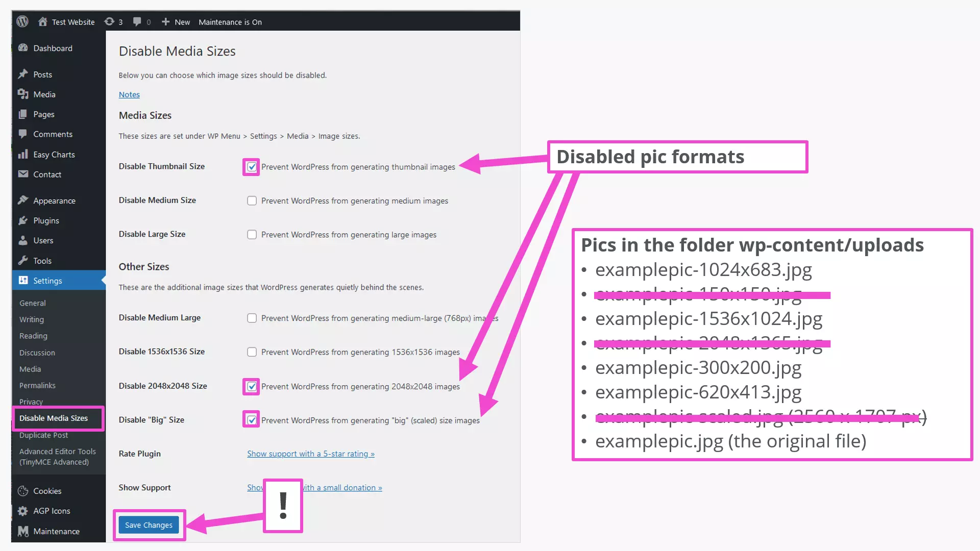Click the Save Changes button
The height and width of the screenshot is (551, 980).
pyautogui.click(x=148, y=524)
